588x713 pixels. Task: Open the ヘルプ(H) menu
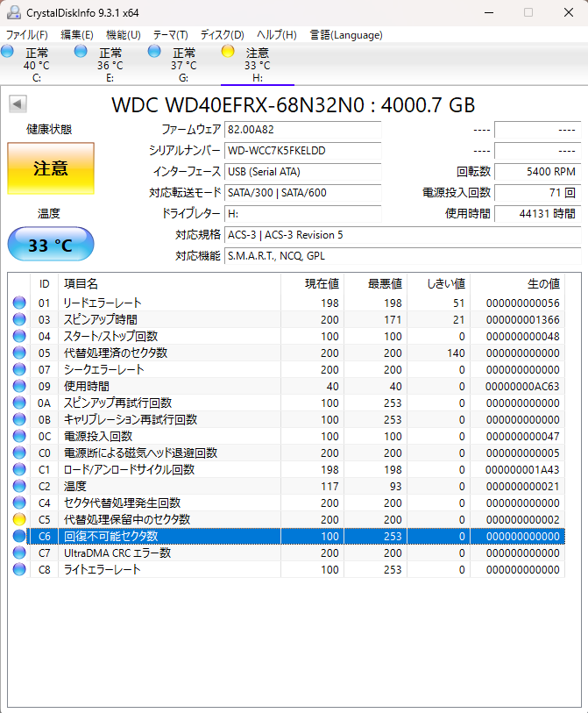pos(276,35)
